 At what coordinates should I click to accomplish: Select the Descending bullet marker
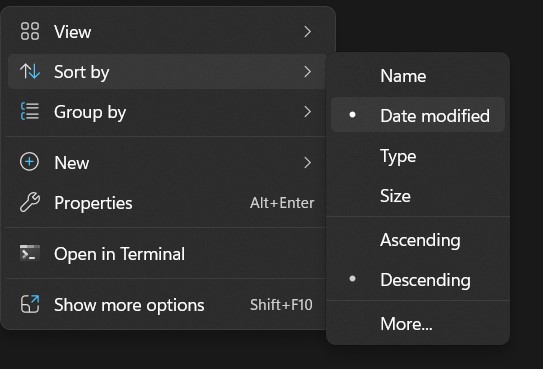point(353,279)
